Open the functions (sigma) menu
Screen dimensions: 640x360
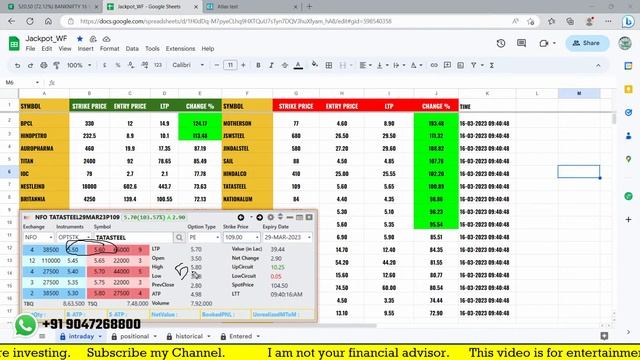(x=492, y=65)
